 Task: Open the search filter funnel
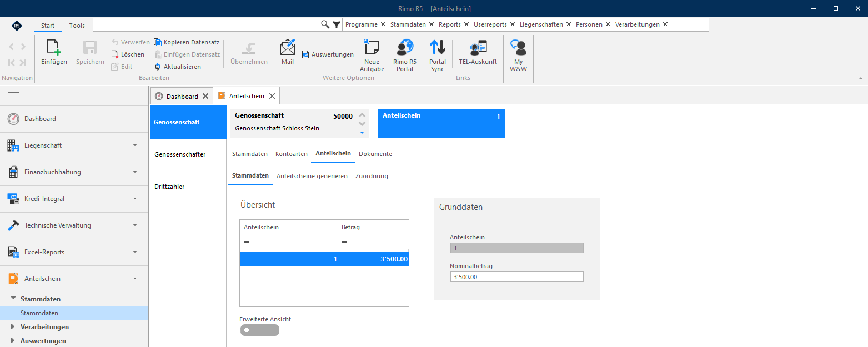pos(336,24)
